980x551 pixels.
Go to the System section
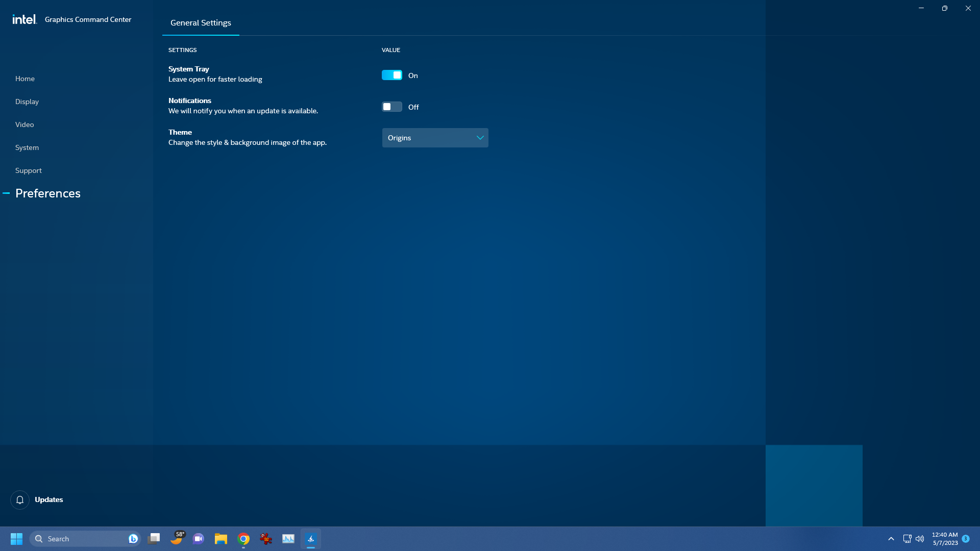click(x=27, y=147)
